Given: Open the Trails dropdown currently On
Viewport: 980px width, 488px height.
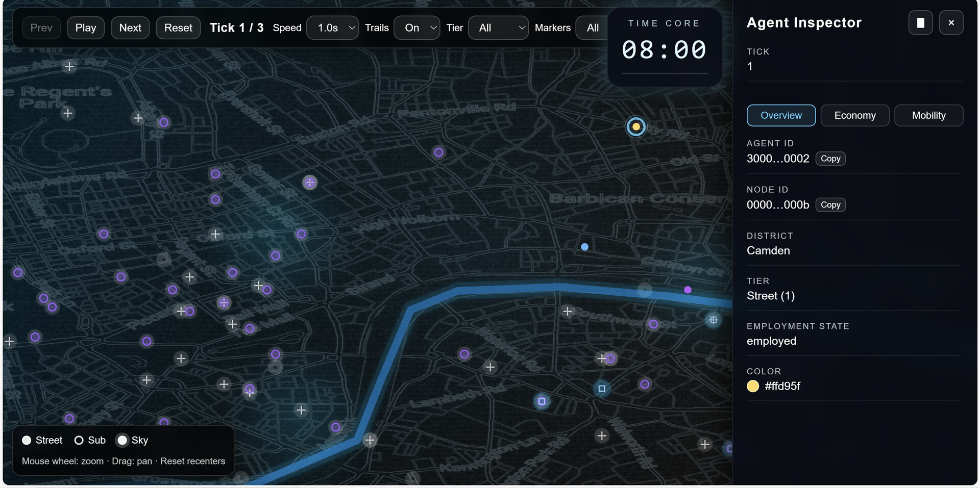Looking at the screenshot, I should pyautogui.click(x=416, y=28).
